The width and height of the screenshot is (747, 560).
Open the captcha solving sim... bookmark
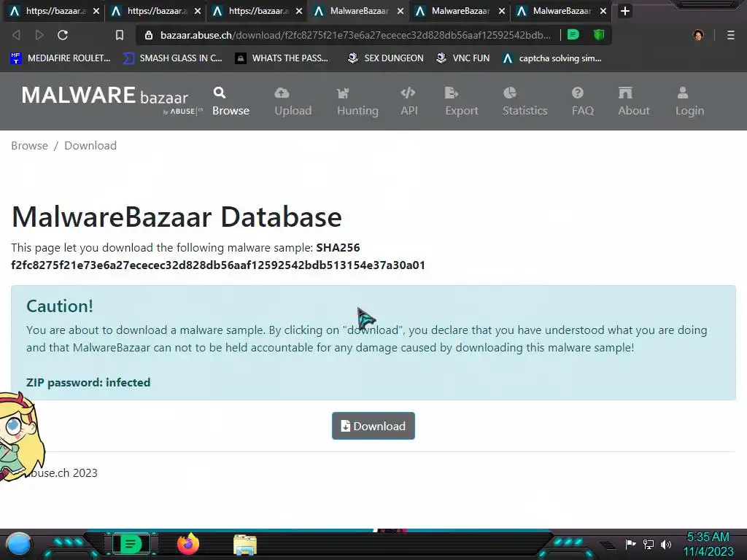click(x=551, y=58)
